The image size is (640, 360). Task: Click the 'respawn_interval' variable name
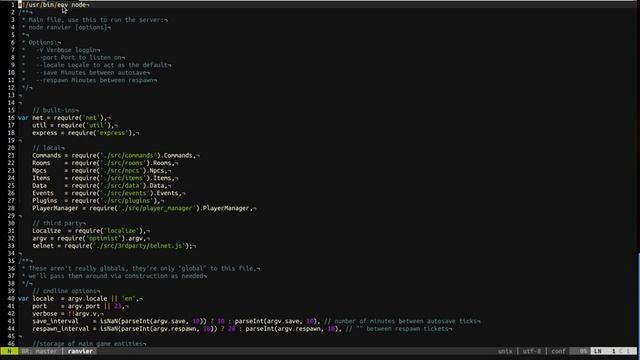pos(60,329)
